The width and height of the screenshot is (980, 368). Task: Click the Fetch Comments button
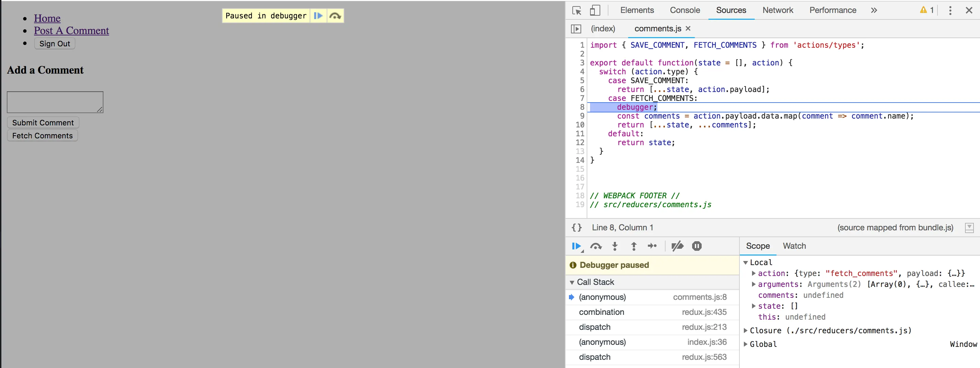pyautogui.click(x=42, y=136)
